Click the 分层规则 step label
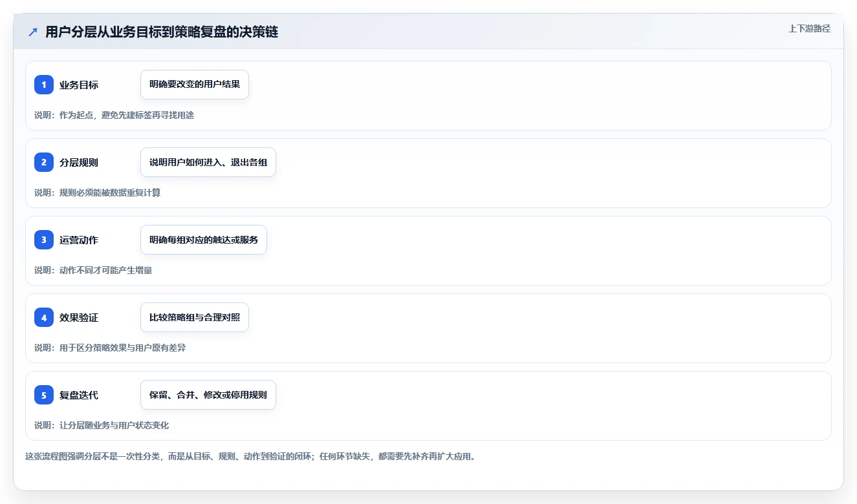Screen dimensions: 857x504 pyautogui.click(x=79, y=162)
